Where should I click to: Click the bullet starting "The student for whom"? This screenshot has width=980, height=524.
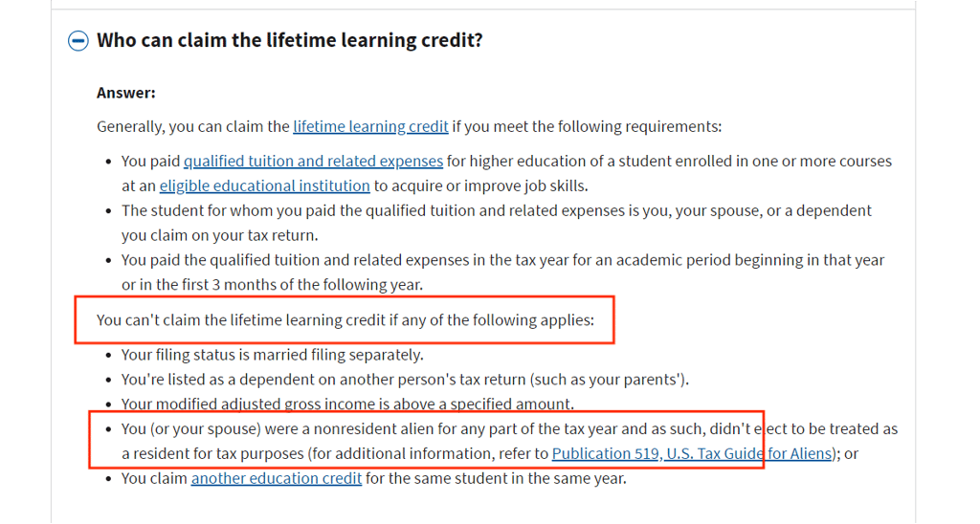tap(496, 210)
